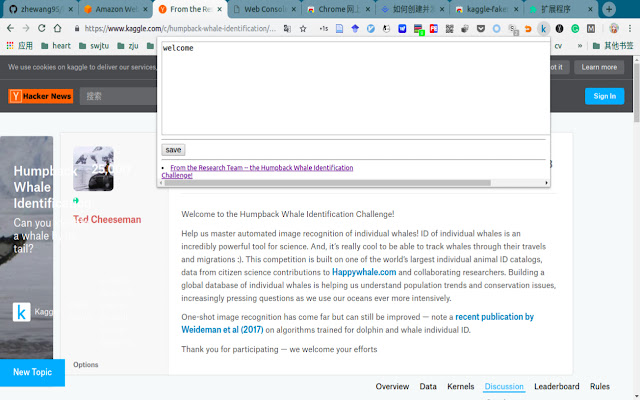The image size is (640, 400).
Task: Click the save button in popup
Action: tap(173, 150)
